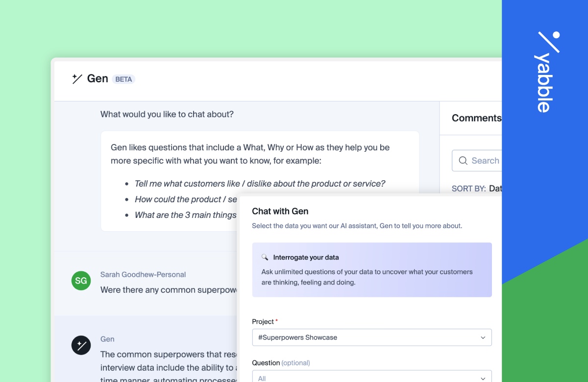This screenshot has width=588, height=382.
Task: Open the Question dropdown showing All
Action: pyautogui.click(x=372, y=376)
